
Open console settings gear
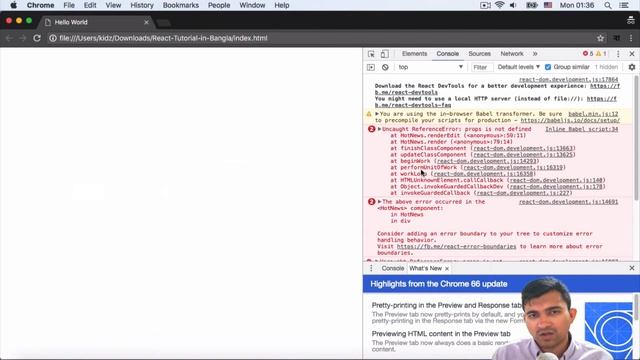[x=632, y=67]
